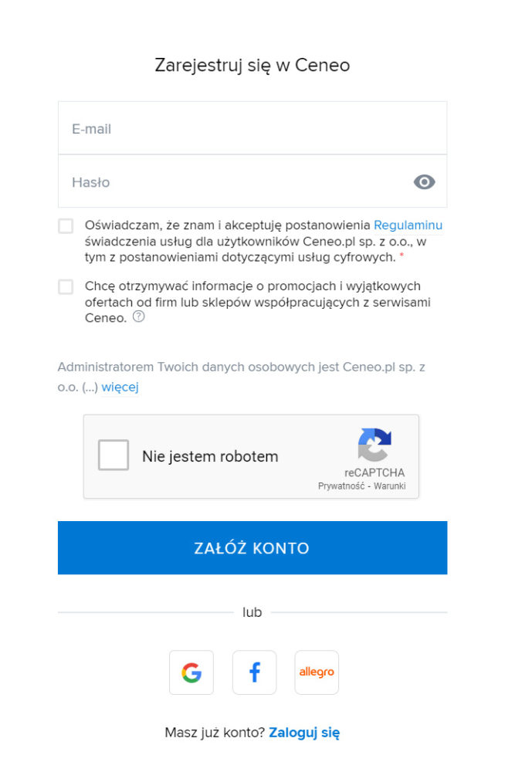Focus the E-mail input field
The width and height of the screenshot is (532, 772).
coord(252,128)
